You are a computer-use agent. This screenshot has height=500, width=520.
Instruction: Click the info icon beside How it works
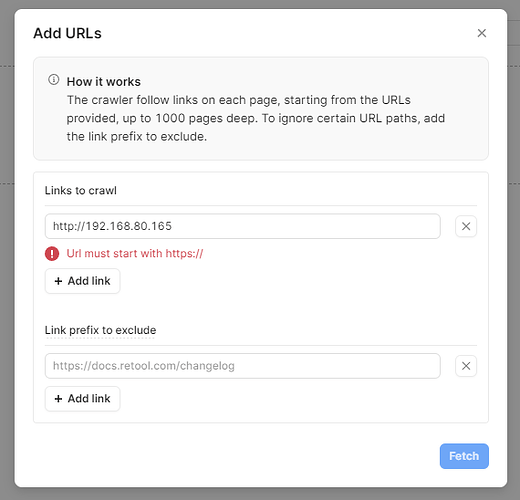pyautogui.click(x=54, y=80)
